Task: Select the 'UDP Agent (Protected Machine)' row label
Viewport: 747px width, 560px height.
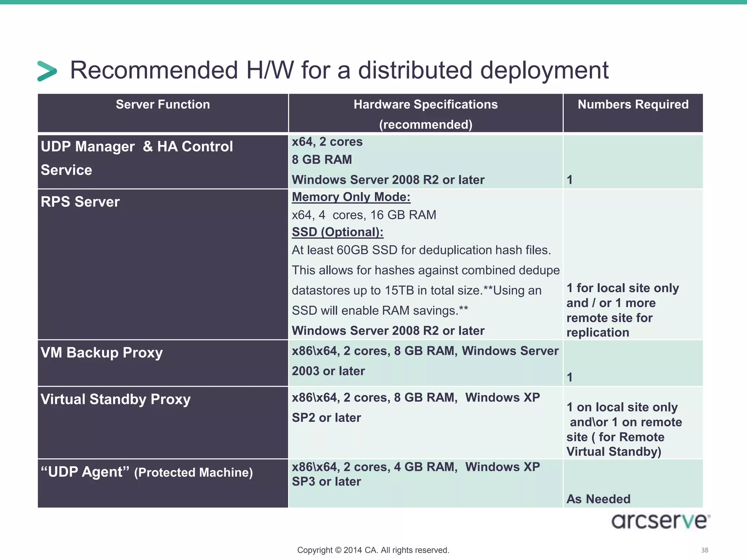Action: click(x=147, y=472)
